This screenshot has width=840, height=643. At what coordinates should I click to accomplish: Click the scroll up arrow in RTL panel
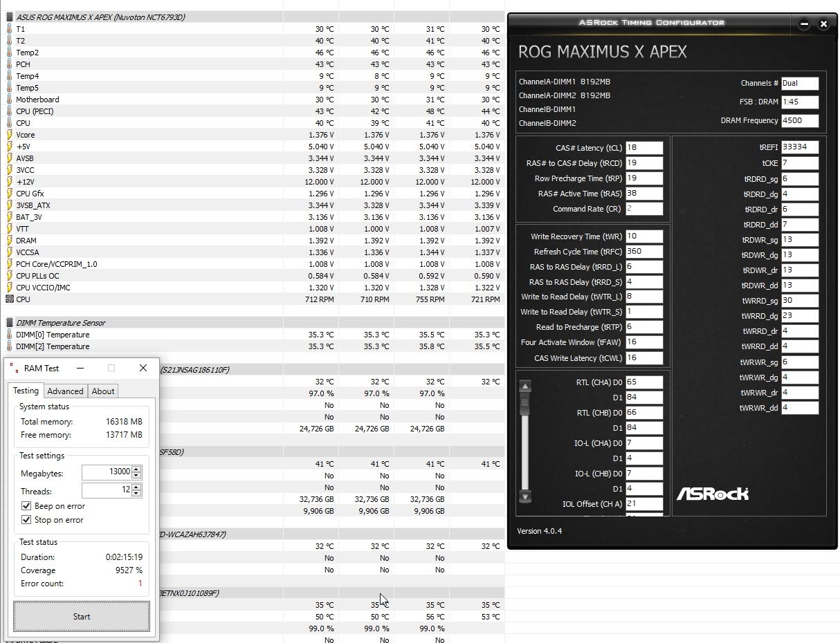point(525,386)
